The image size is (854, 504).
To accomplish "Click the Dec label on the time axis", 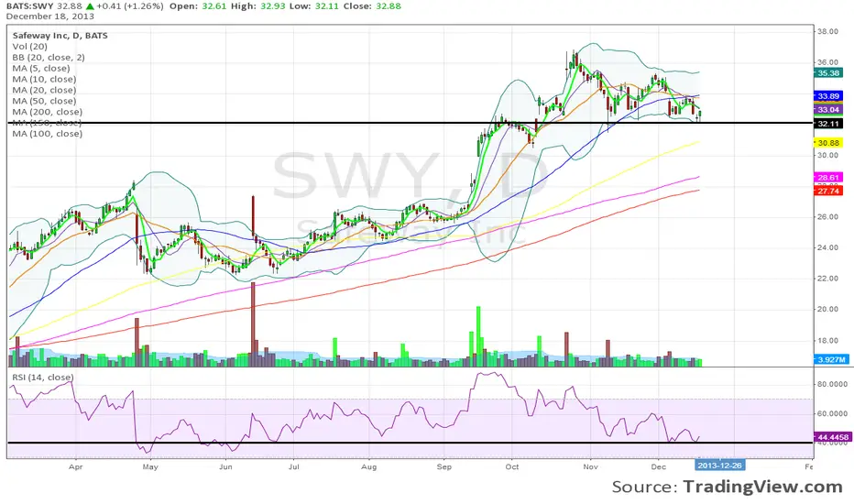I will [659, 467].
